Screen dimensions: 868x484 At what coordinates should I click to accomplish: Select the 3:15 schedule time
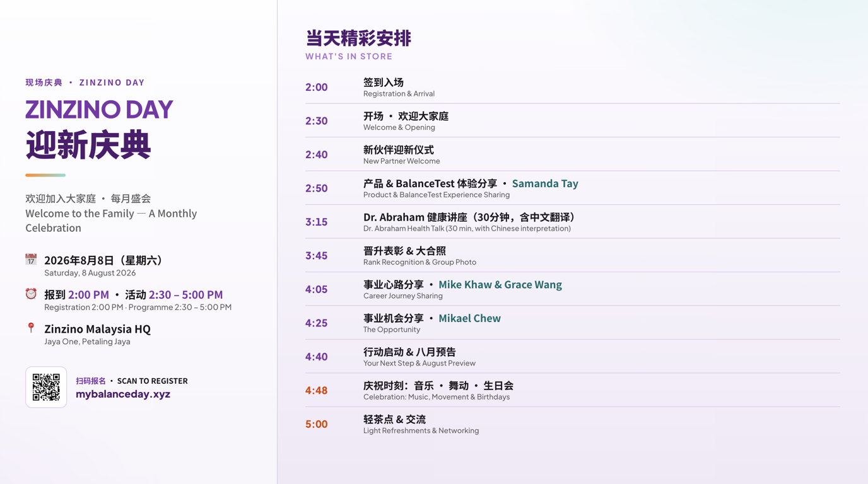click(317, 222)
